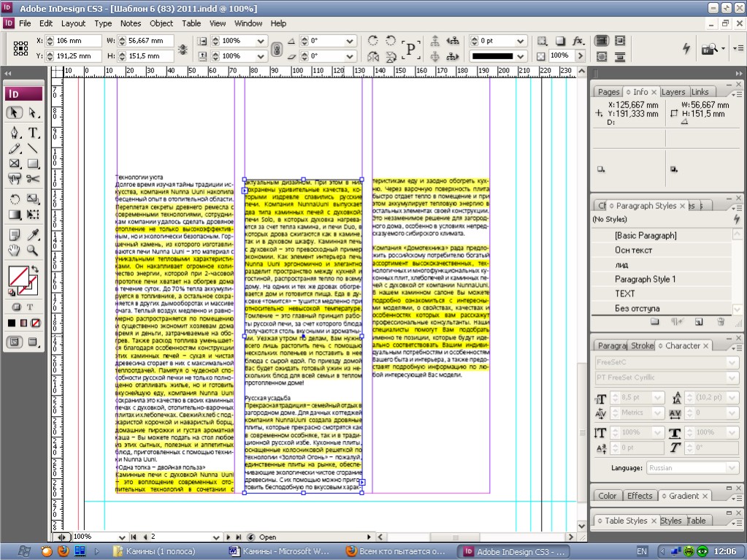Screen dimensions: 747x560
Task: Select the Eyedropper tool
Action: pos(32,235)
